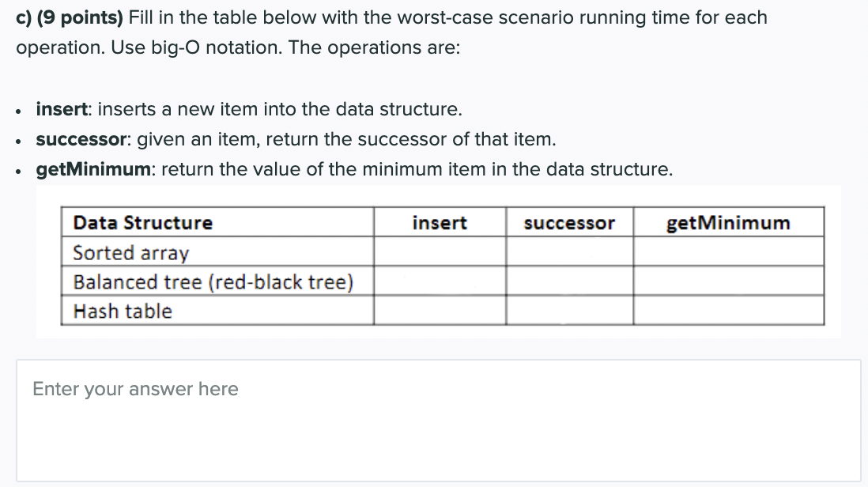Select the 'Balanced tree (red-black tree)' row label
The width and height of the screenshot is (868, 487).
coord(213,282)
